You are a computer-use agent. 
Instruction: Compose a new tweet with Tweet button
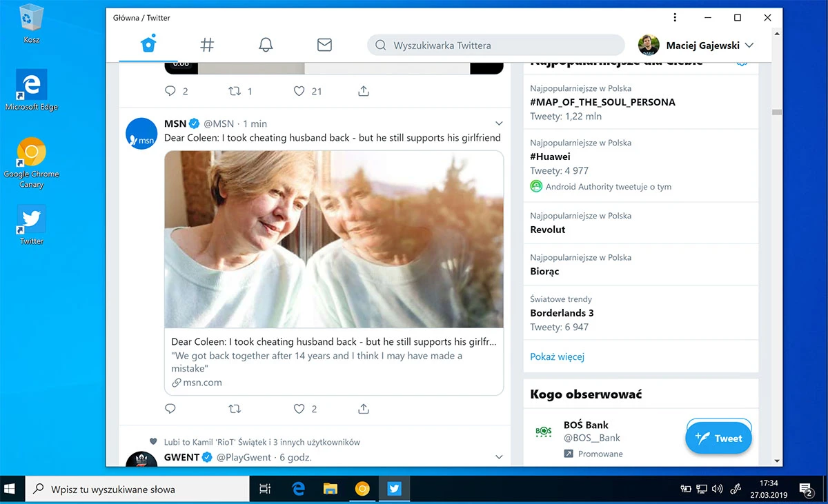coord(718,438)
